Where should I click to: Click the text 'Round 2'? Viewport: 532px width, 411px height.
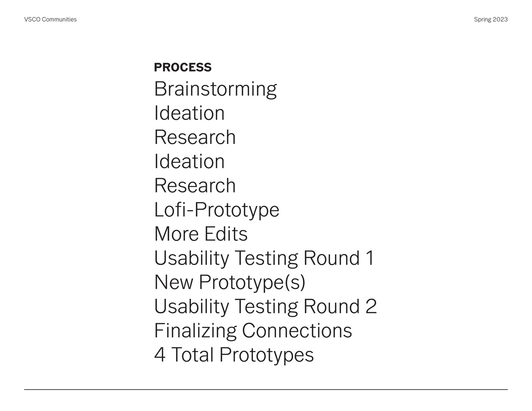click(x=340, y=306)
